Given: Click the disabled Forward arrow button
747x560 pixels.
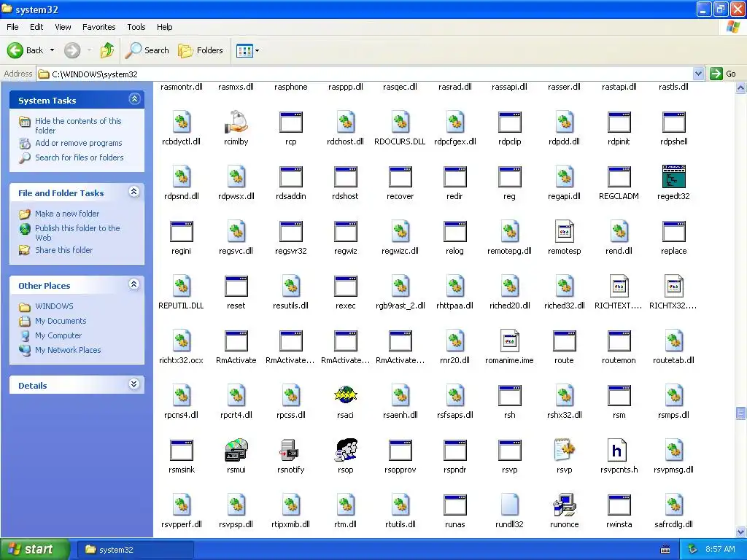Looking at the screenshot, I should [72, 50].
